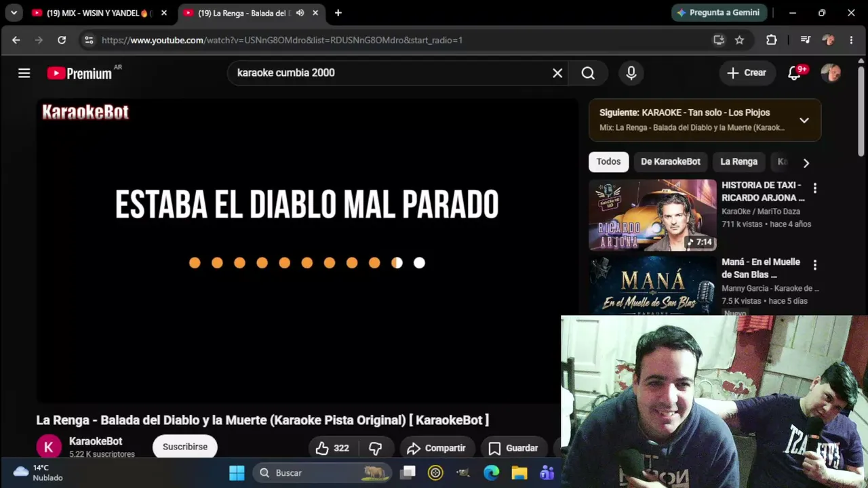Image resolution: width=868 pixels, height=488 pixels.
Task: Like the video with 322 likes
Action: click(x=332, y=448)
